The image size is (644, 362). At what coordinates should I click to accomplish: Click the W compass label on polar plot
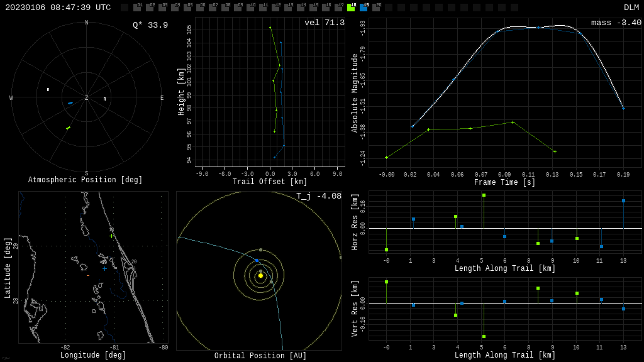coord(11,97)
